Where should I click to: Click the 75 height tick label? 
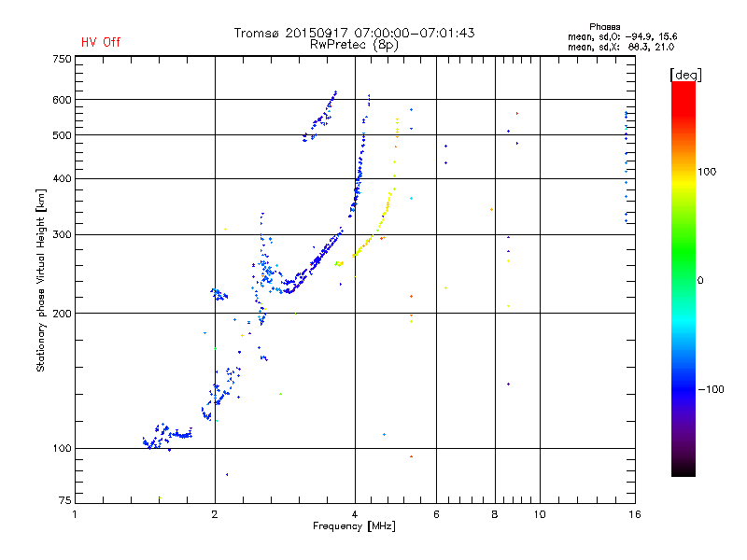(64, 500)
